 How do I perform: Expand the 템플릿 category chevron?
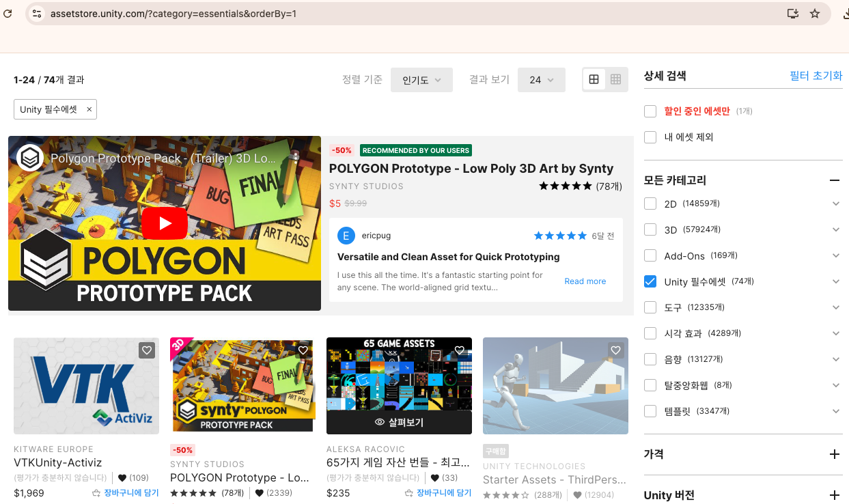836,411
